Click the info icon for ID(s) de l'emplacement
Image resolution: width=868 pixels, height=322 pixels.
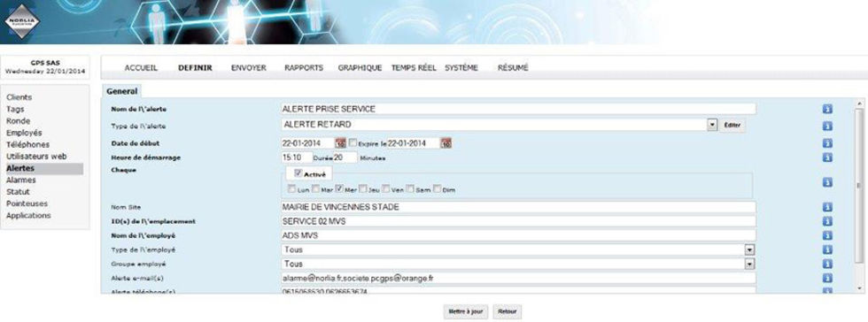(827, 221)
